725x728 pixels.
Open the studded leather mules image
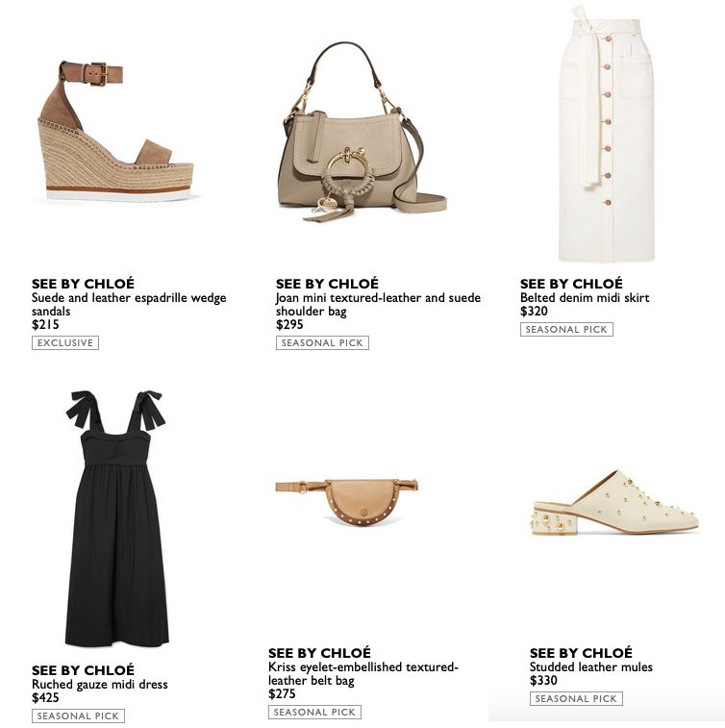[615, 503]
